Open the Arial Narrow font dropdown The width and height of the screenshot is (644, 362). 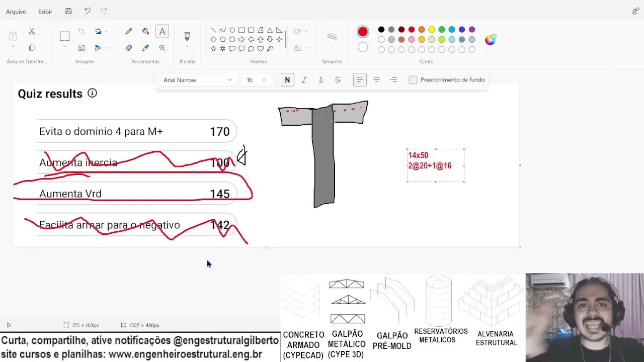point(197,80)
